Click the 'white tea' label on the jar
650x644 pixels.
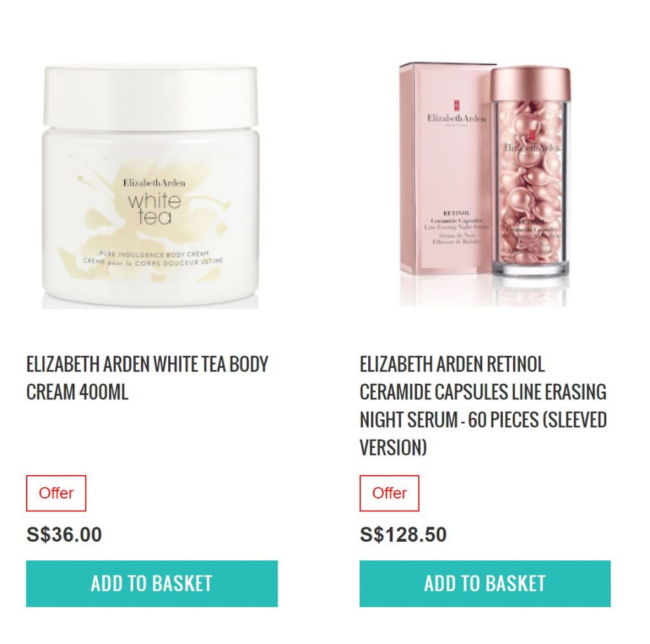(x=155, y=210)
